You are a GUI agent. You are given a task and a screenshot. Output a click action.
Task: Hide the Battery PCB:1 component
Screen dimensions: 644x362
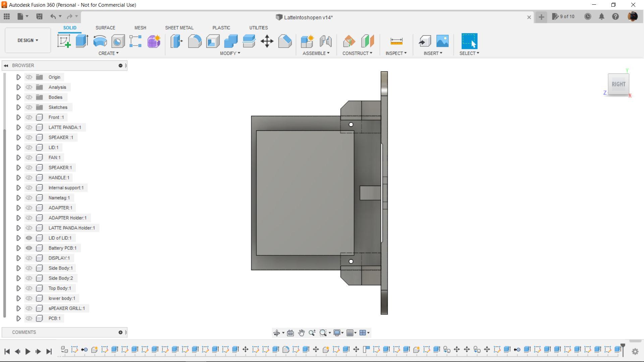tap(29, 248)
